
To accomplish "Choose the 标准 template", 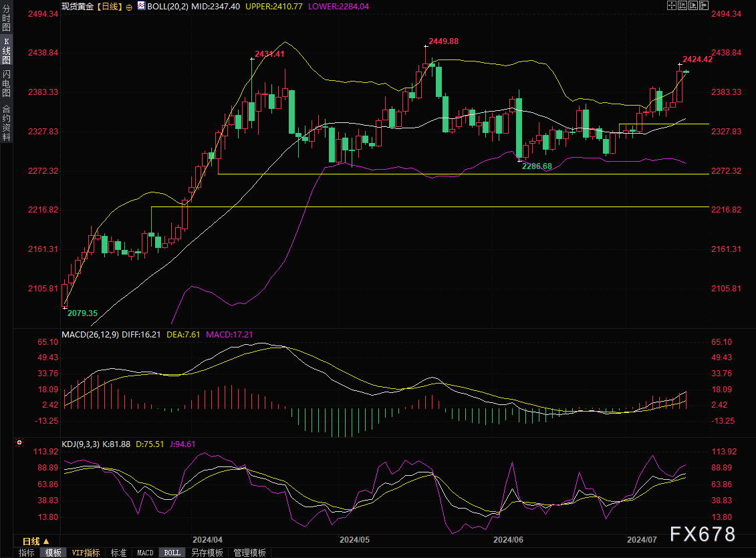I will point(118,553).
